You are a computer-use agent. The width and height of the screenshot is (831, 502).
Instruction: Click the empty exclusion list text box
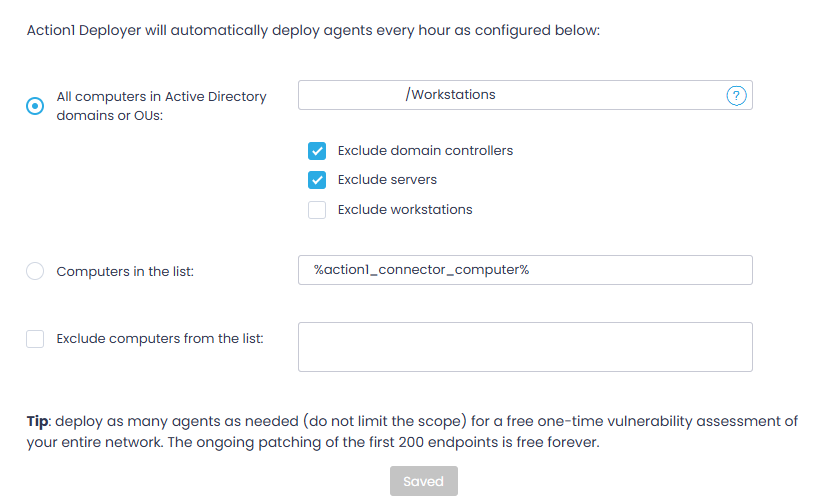coord(525,347)
